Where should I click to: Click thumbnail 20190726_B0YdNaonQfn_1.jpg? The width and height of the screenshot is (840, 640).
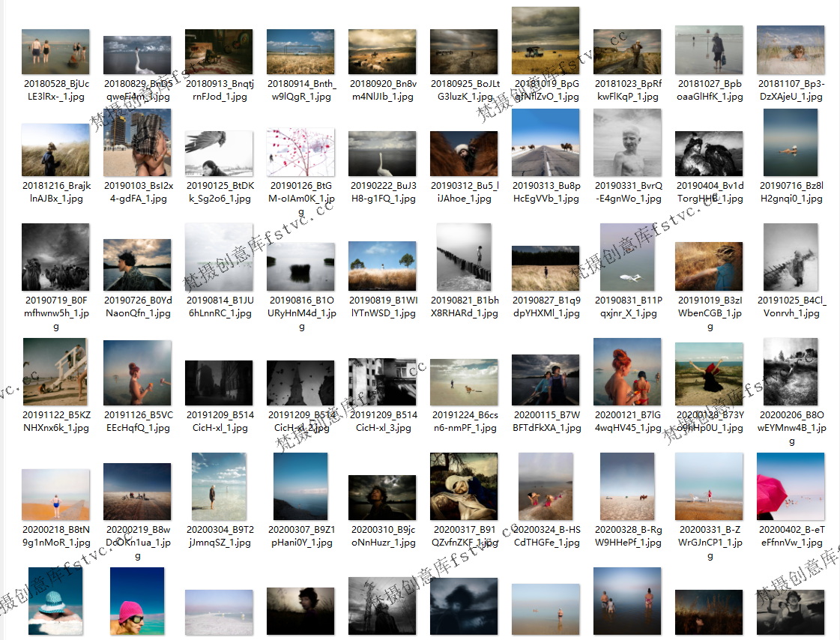point(137,265)
